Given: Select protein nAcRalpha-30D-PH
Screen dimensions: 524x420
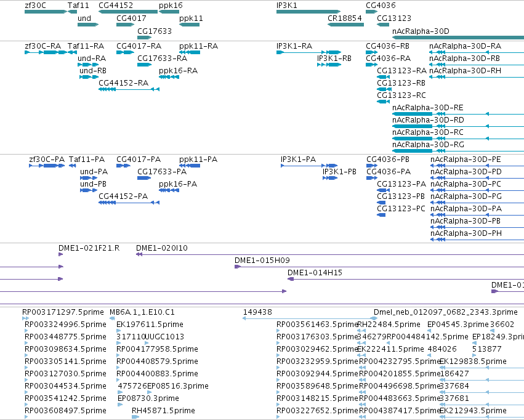Looking at the screenshot, I should pyautogui.click(x=477, y=240).
